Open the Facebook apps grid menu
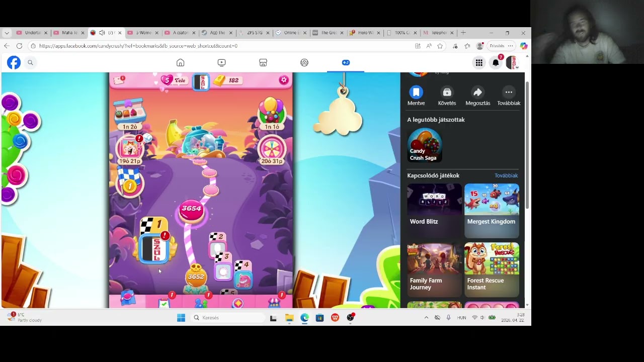The width and height of the screenshot is (644, 362). pyautogui.click(x=479, y=63)
